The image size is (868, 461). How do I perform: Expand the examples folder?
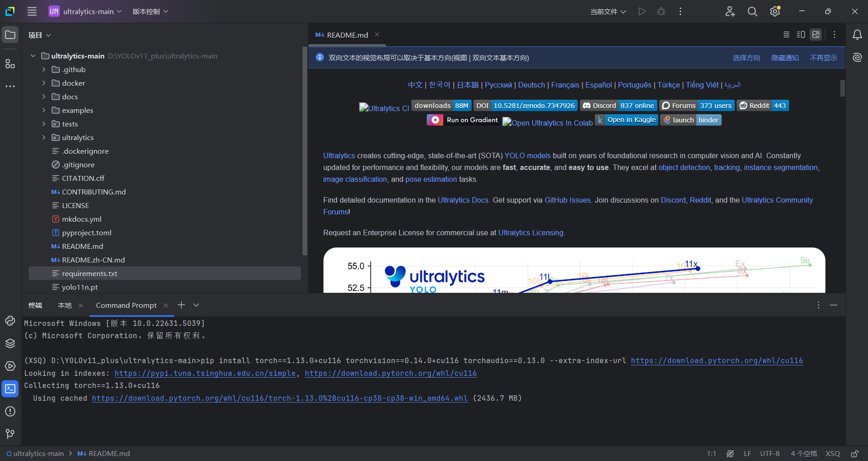[x=43, y=110]
